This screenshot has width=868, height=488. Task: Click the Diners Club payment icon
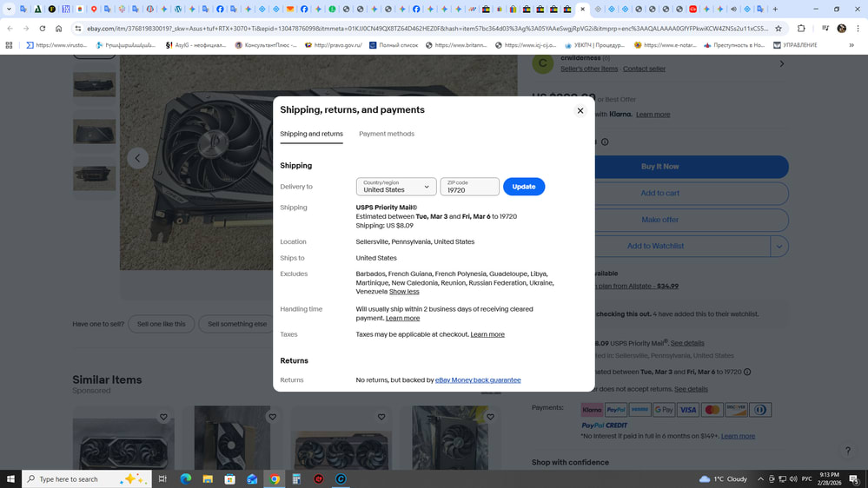tap(760, 410)
